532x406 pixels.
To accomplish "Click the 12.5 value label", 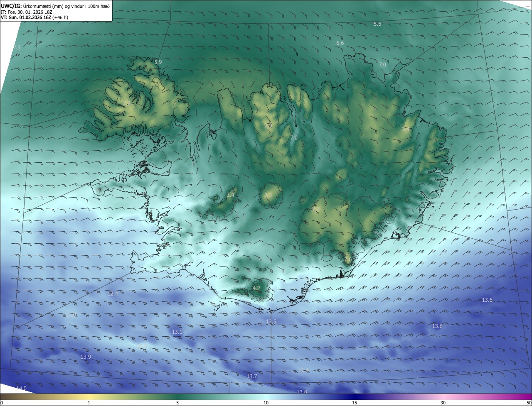I will click(271, 322).
